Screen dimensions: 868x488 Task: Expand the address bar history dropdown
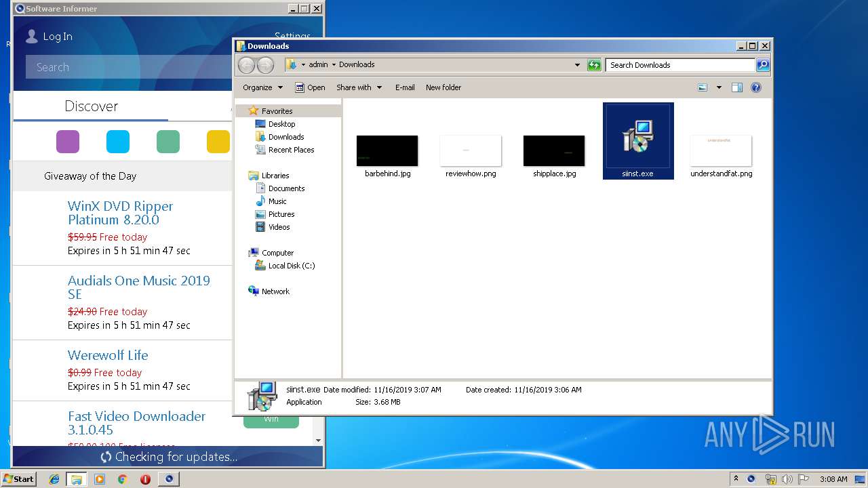(x=577, y=65)
